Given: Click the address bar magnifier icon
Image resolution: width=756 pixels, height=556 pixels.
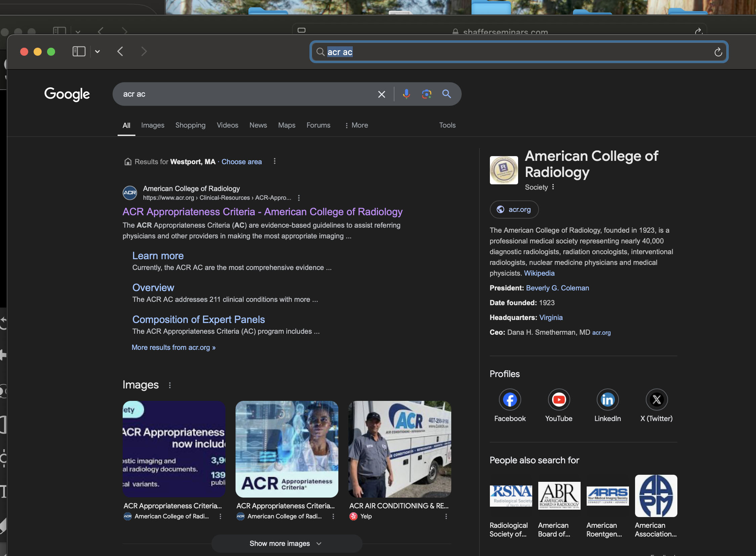Looking at the screenshot, I should tap(320, 52).
